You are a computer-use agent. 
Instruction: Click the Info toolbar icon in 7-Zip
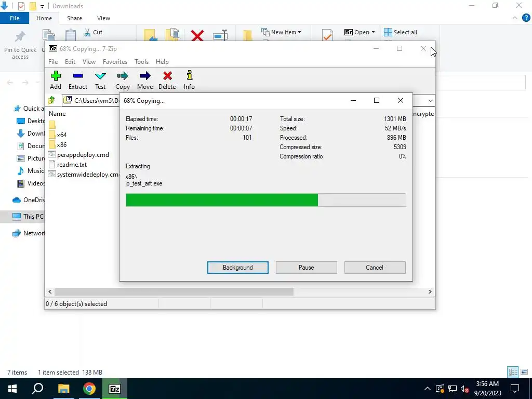(189, 81)
